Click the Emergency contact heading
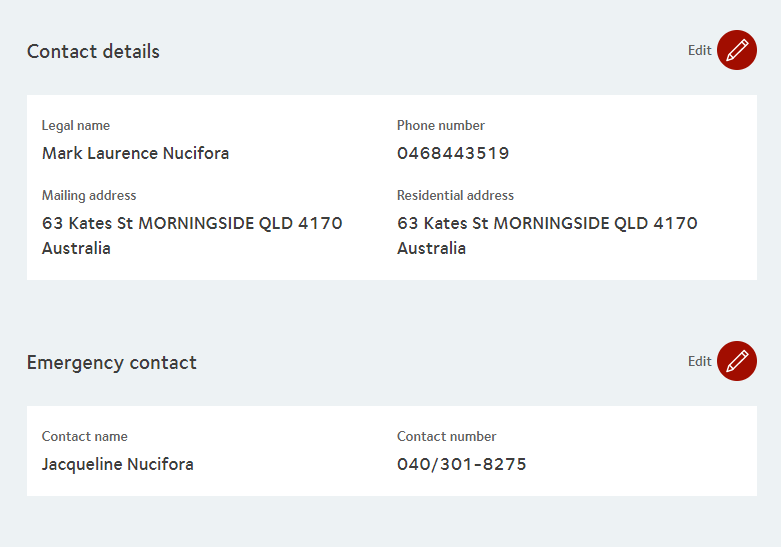 click(112, 363)
